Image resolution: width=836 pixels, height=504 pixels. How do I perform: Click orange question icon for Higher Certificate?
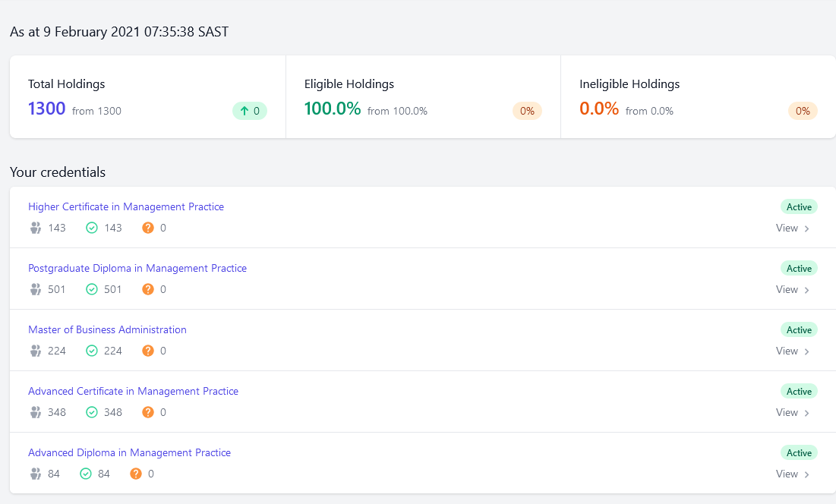point(148,228)
